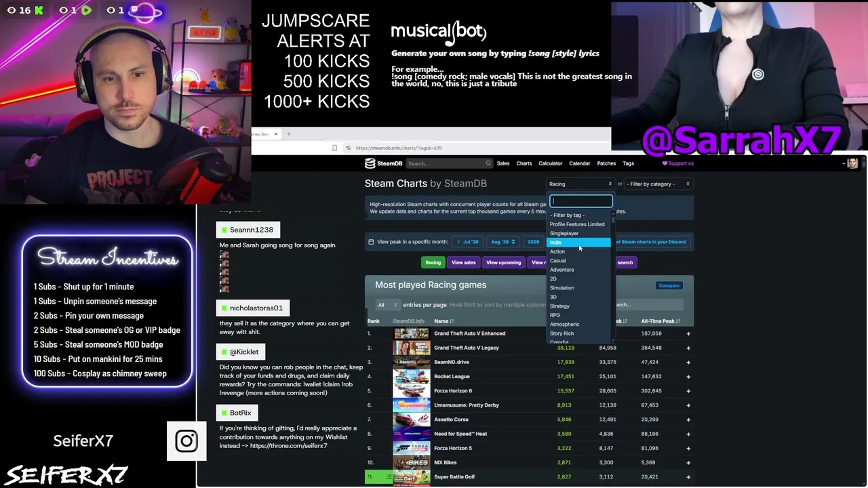Open site settings icon beside the URL
868x488 pixels.
pyautogui.click(x=348, y=148)
